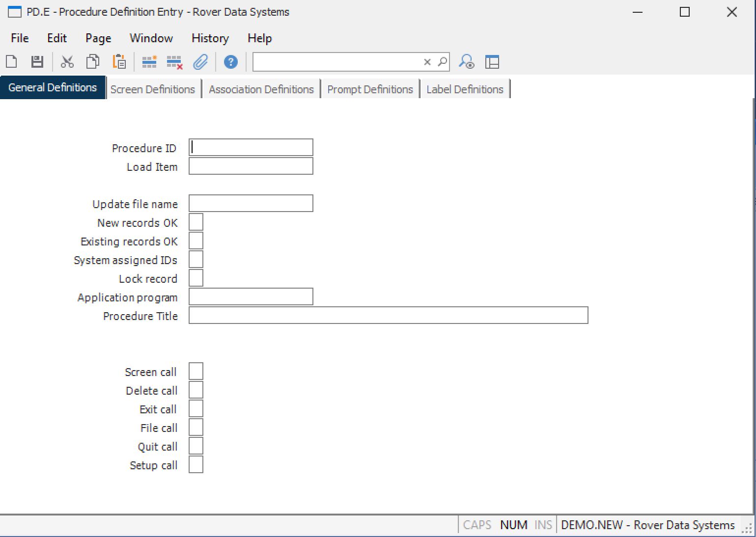Viewport: 756px width, 537px height.
Task: Click the New record toolbar icon
Action: pos(11,62)
